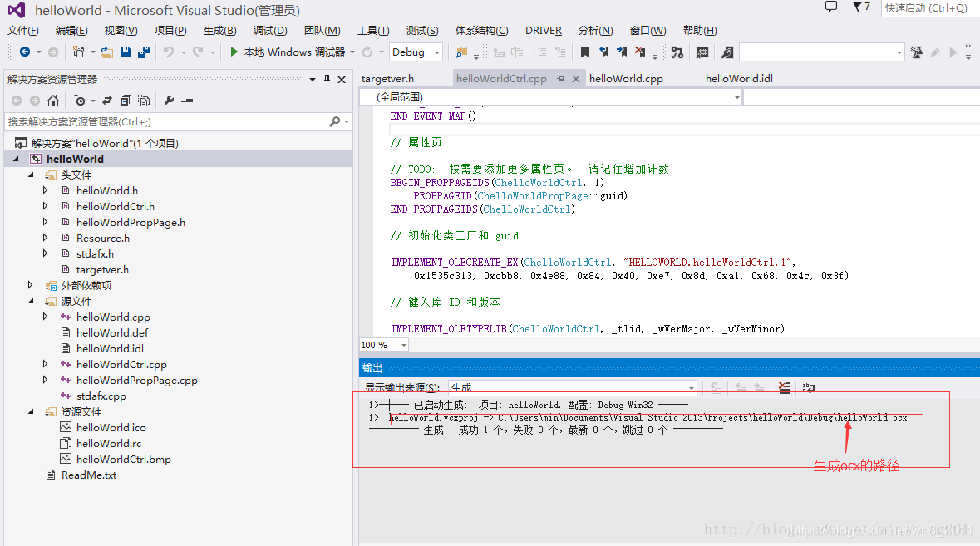Close the helloWorldCtrl.cpp tab
The width and height of the screenshot is (980, 546).
[x=576, y=79]
